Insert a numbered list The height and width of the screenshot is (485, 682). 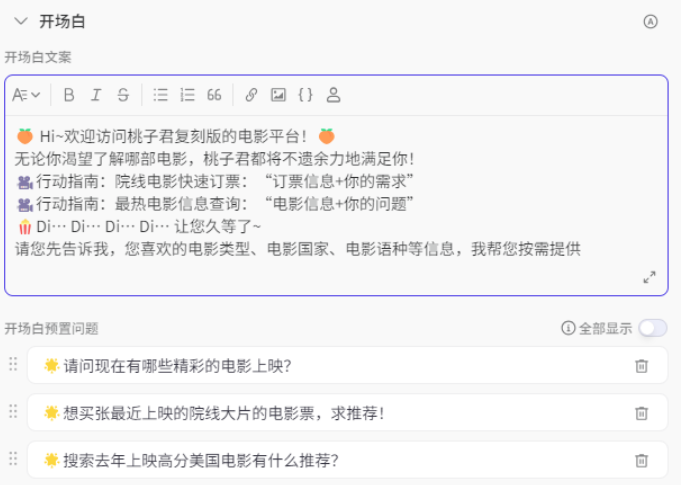click(x=187, y=94)
